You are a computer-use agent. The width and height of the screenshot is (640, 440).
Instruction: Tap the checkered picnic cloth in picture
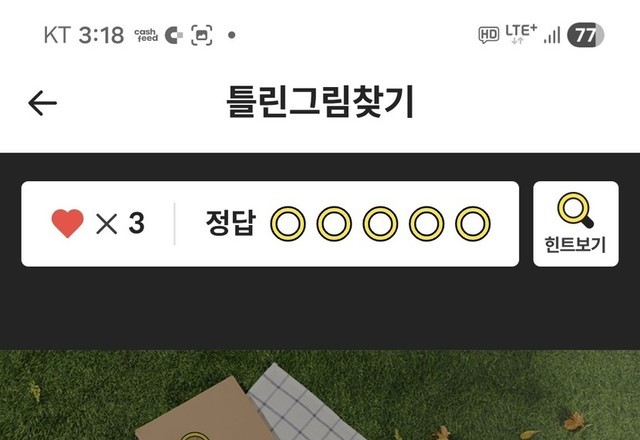302,402
